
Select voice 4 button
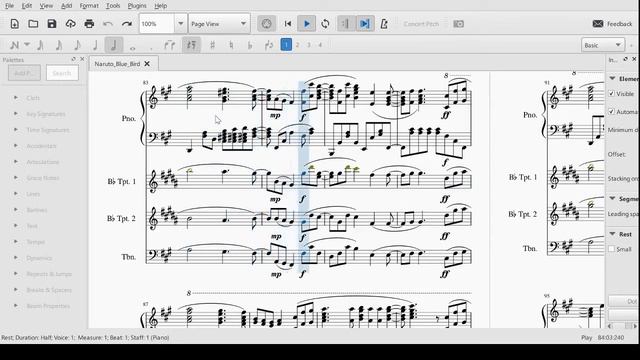[x=320, y=45]
